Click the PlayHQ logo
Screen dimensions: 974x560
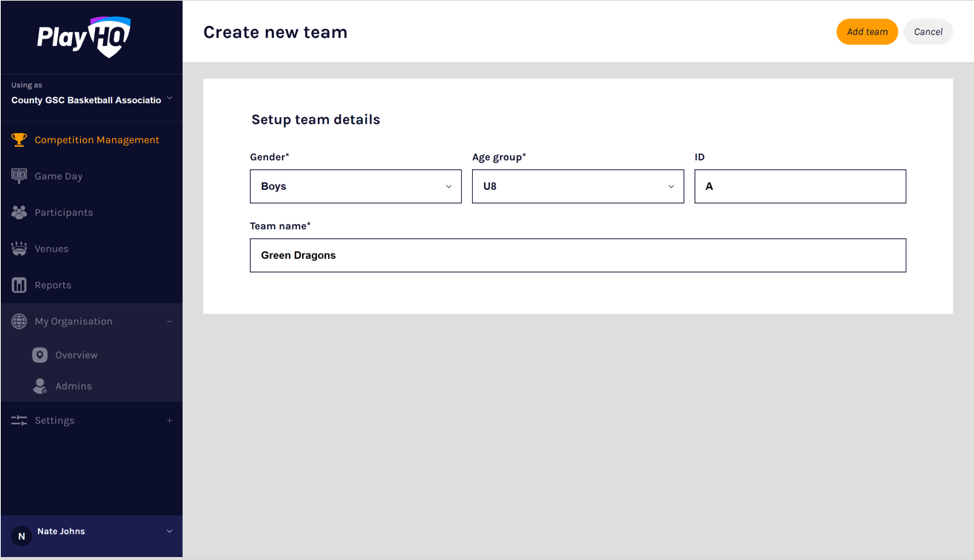click(84, 36)
